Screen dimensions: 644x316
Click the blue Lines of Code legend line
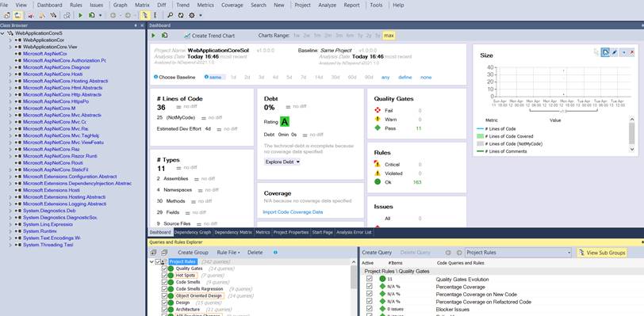click(480, 129)
